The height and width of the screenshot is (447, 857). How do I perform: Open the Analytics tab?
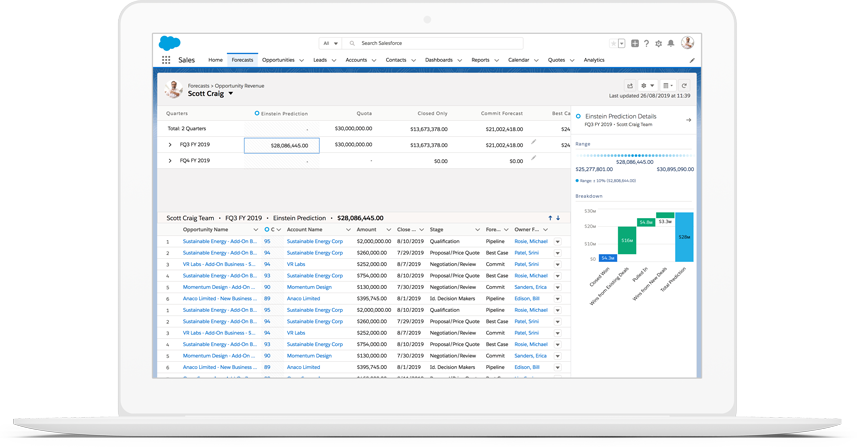(594, 60)
